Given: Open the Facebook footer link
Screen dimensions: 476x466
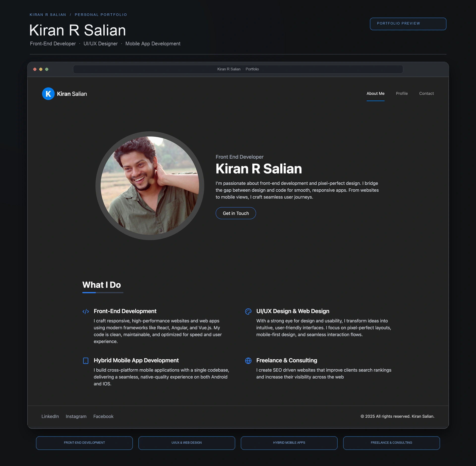Looking at the screenshot, I should click(103, 416).
